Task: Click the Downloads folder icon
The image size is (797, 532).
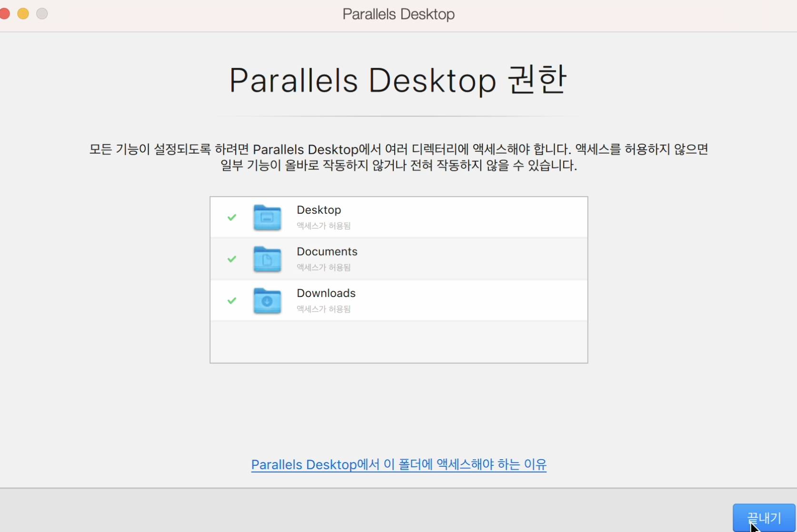Action: (267, 301)
